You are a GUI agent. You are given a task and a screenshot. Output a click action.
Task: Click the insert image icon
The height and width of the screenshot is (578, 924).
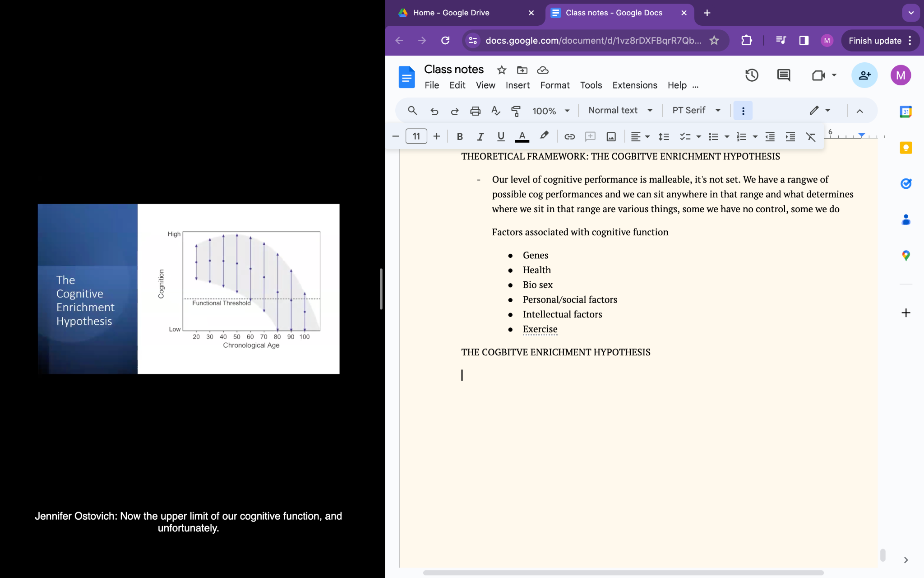[611, 136]
